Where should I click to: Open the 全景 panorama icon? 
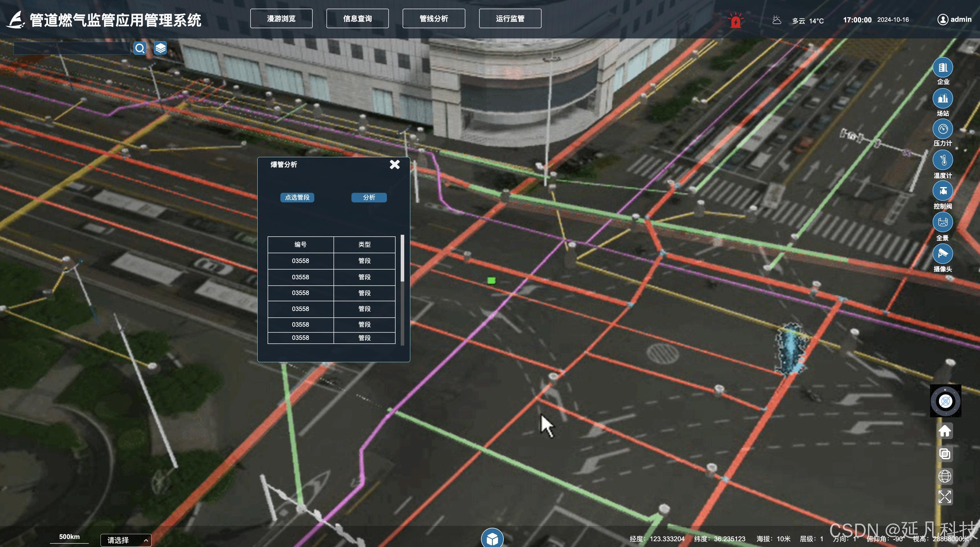tap(942, 222)
